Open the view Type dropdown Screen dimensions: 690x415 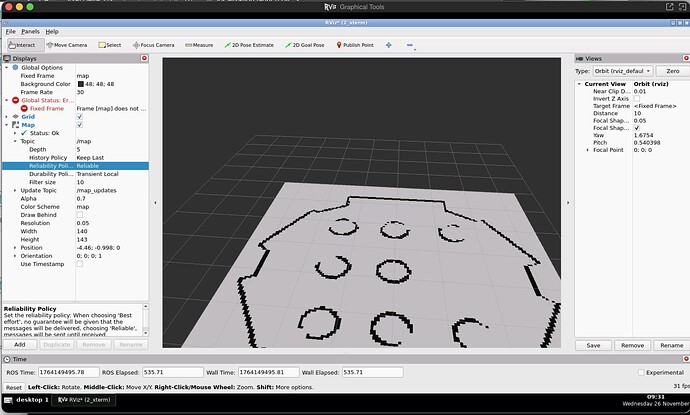(621, 71)
